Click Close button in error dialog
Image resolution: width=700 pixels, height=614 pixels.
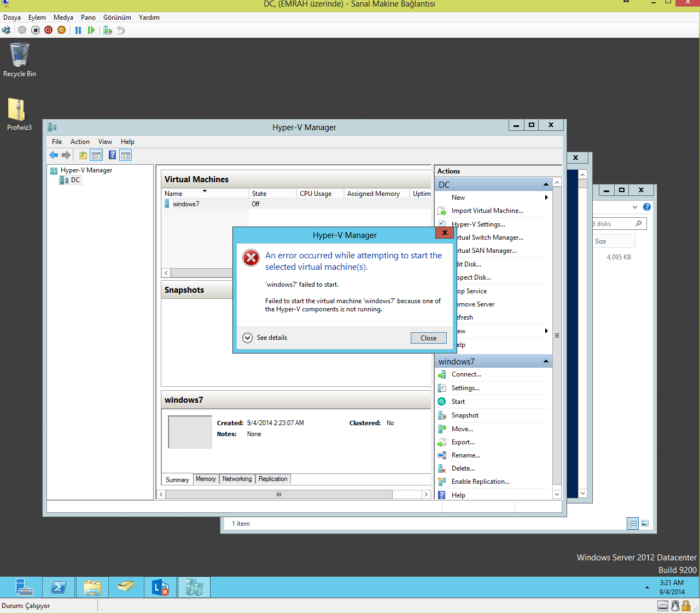429,338
